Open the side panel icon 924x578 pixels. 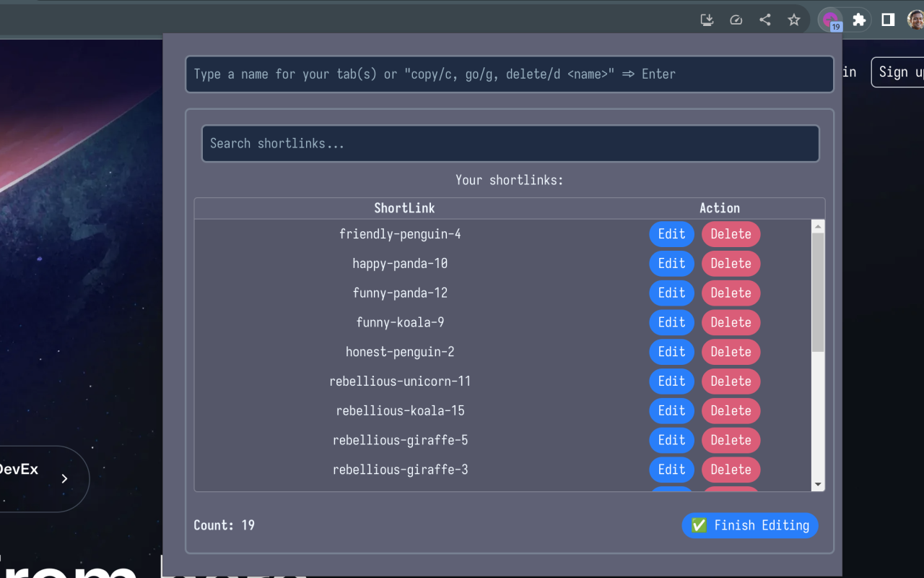click(889, 20)
